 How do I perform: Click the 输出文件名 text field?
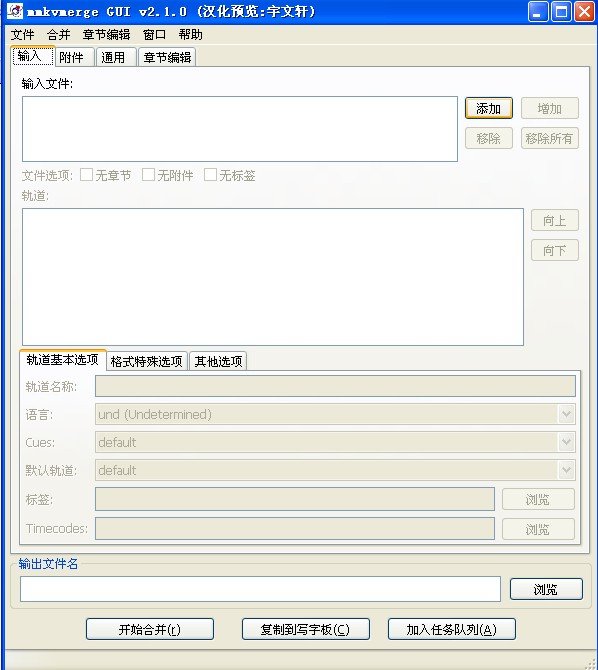(x=260, y=589)
